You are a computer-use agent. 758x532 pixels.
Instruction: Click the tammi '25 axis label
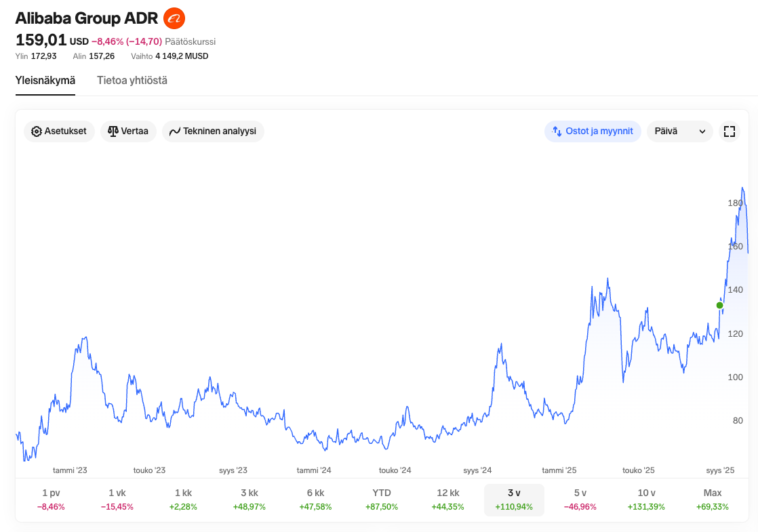point(559,470)
